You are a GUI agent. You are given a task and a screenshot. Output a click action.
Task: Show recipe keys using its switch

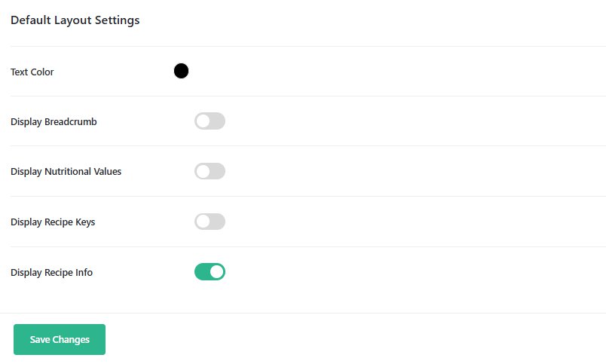point(210,222)
